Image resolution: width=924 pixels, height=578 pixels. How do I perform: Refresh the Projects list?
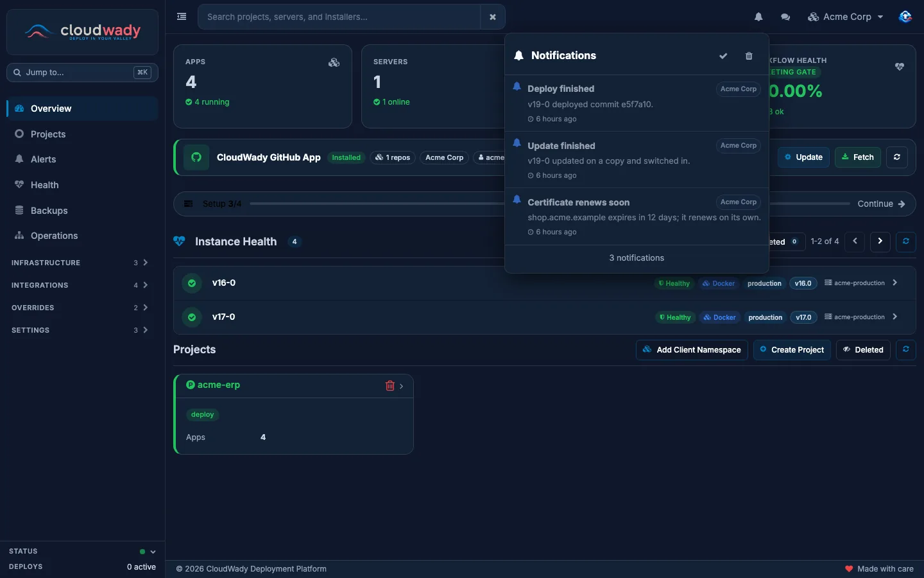[x=905, y=350]
